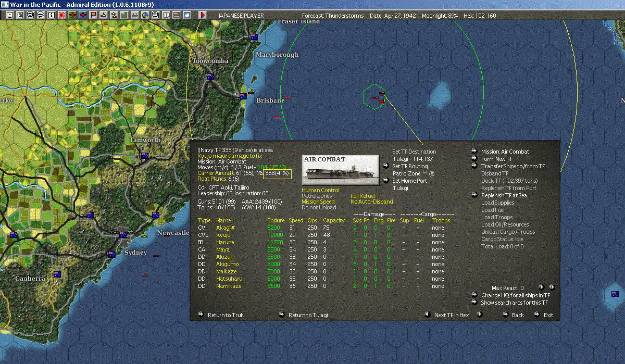This screenshot has width=625, height=364.
Task: Toggle Full Refuel setting
Action: (362, 196)
